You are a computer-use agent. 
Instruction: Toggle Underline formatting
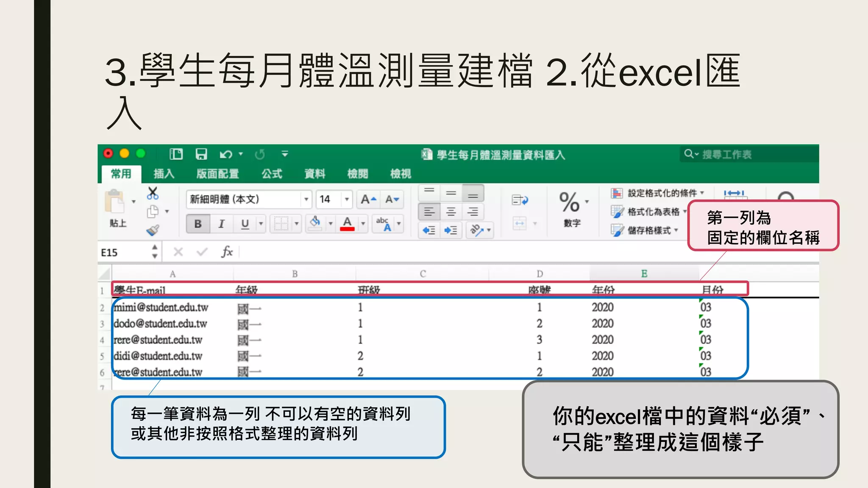click(x=245, y=224)
